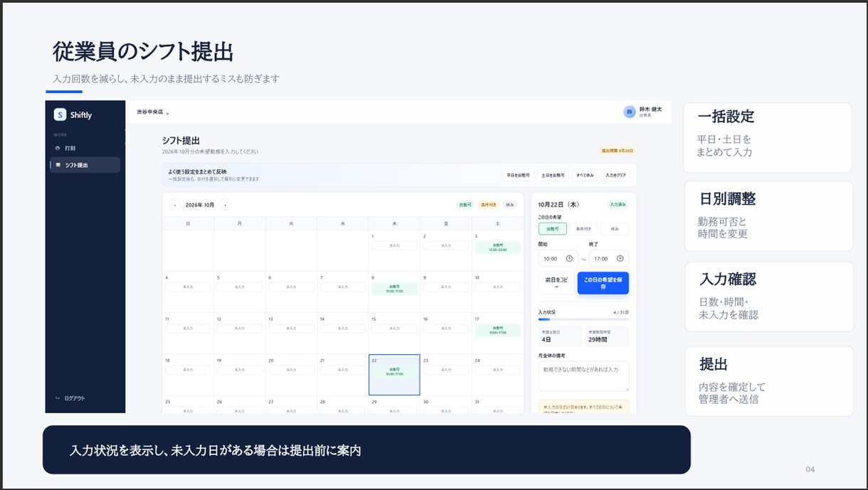Go to the previous month arrow

[x=174, y=205]
